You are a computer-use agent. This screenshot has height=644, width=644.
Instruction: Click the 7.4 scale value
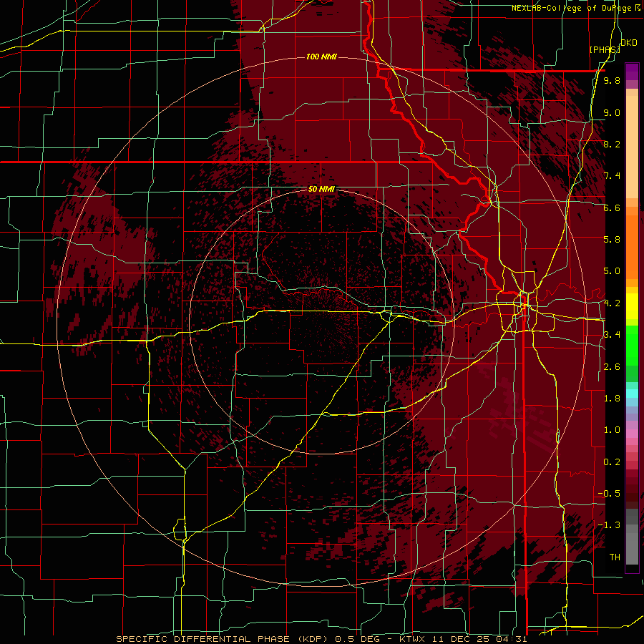(x=612, y=176)
